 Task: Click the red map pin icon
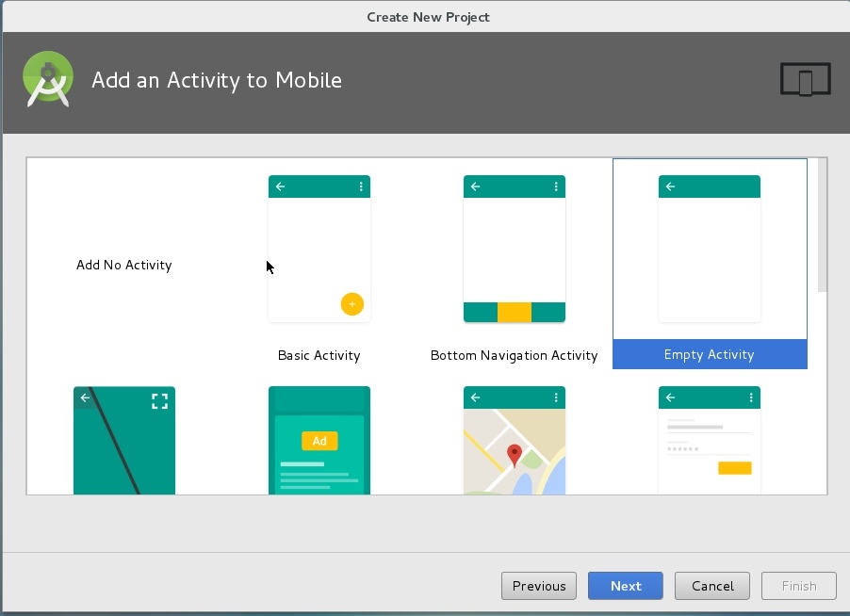tap(514, 455)
